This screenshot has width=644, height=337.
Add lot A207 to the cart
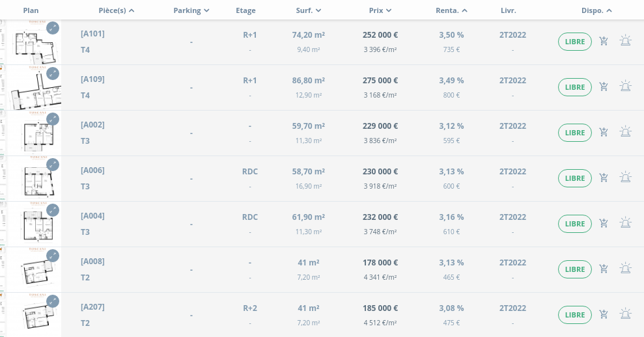(x=604, y=314)
